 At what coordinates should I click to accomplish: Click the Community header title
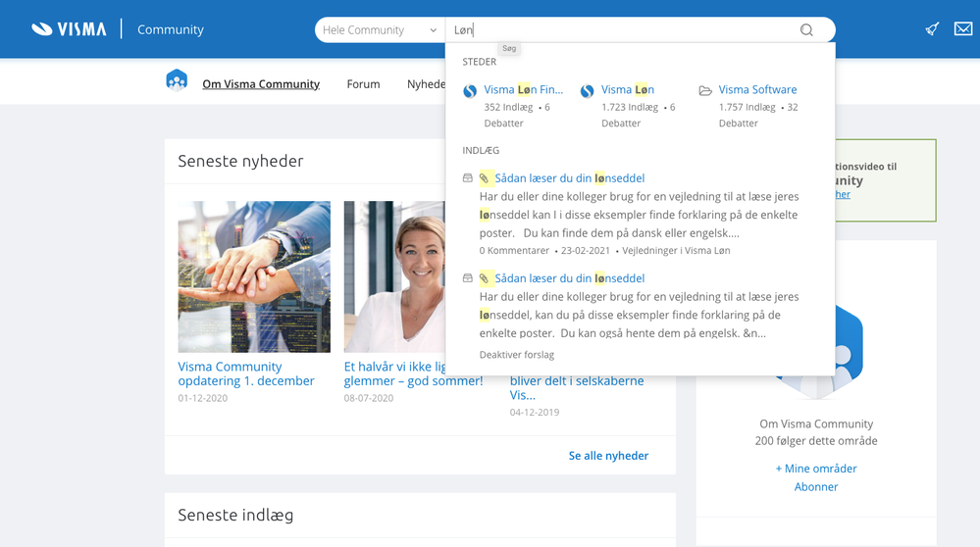coord(171,29)
